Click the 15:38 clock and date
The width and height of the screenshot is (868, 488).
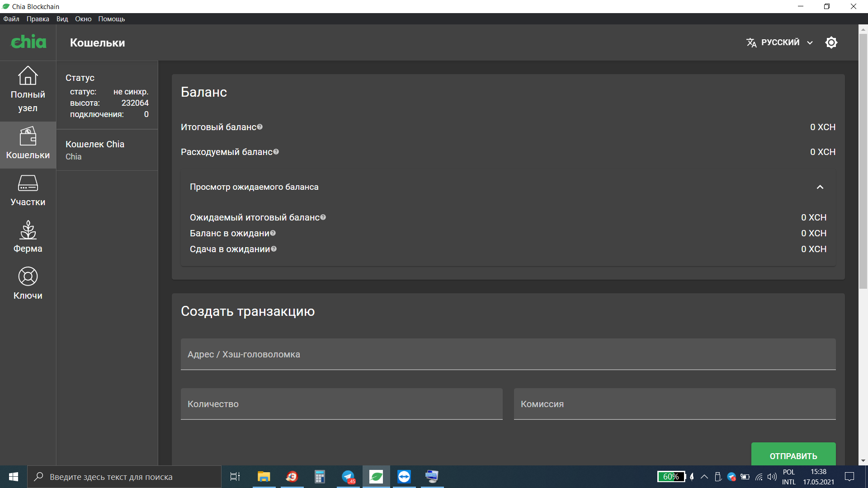pos(819,477)
